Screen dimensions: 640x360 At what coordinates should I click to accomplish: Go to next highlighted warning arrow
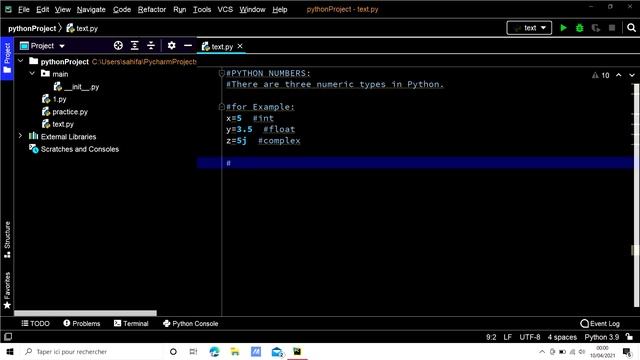632,75
